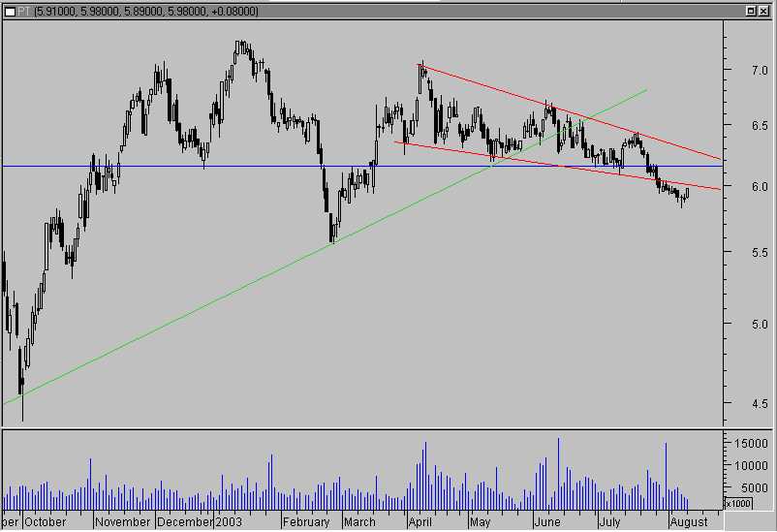Screen dimensions: 777x532
Task: Open the chart window system menu icon
Action: click(10, 12)
